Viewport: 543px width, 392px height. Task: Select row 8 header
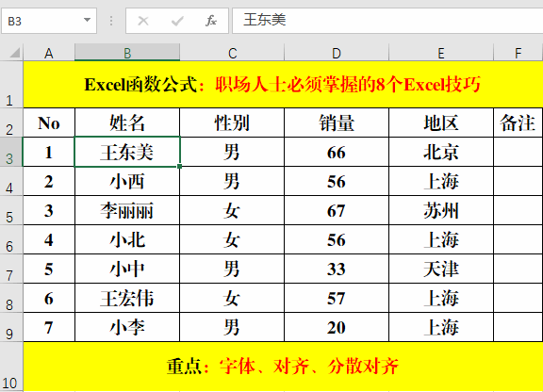(11, 298)
